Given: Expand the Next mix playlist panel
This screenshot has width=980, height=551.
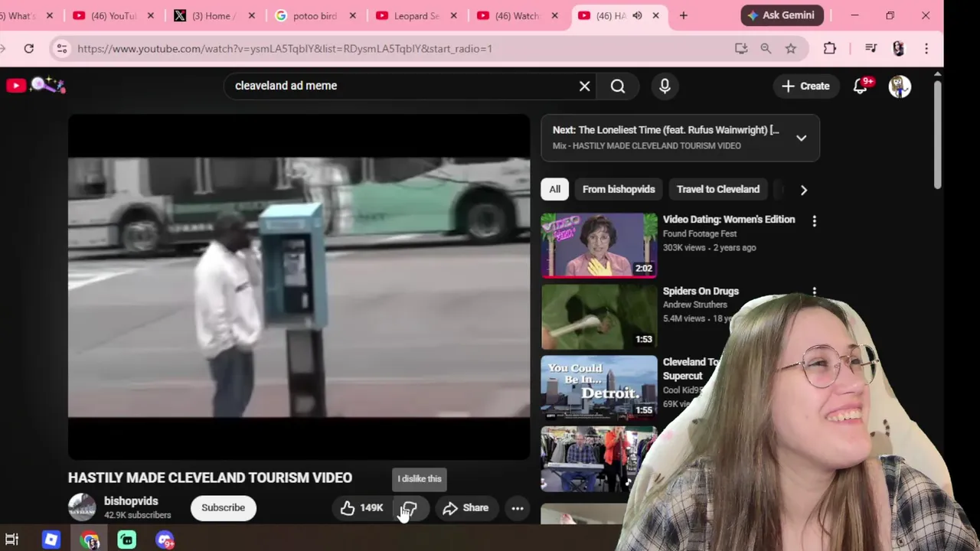Looking at the screenshot, I should pyautogui.click(x=801, y=139).
